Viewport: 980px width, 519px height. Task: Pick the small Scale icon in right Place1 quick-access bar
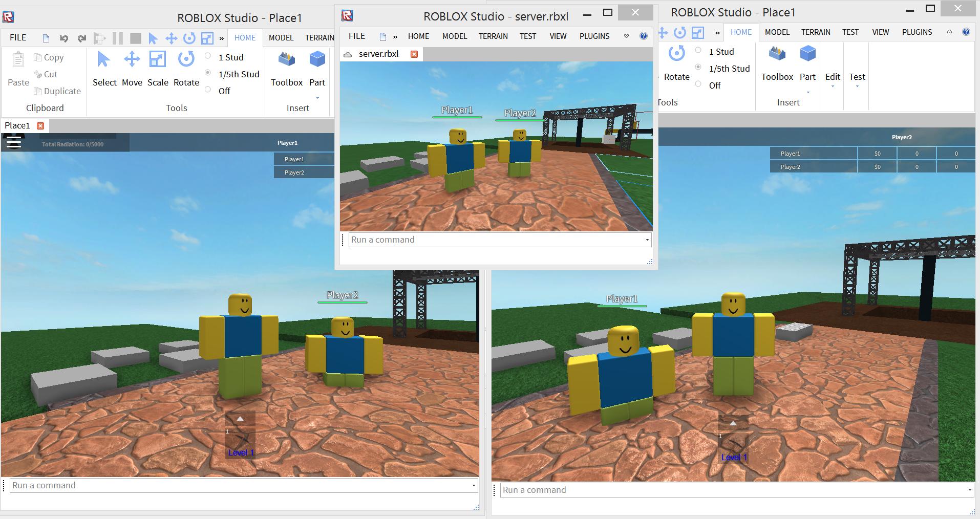698,33
